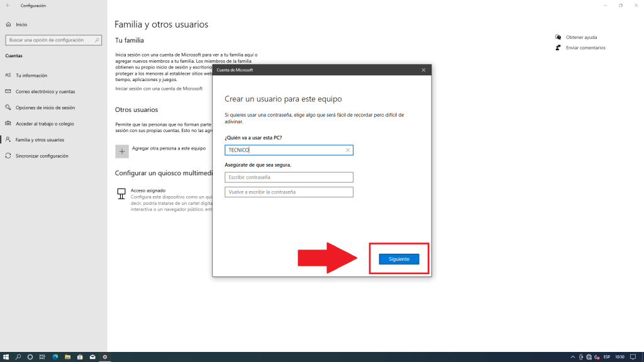Click the plus icon to add another person
The width and height of the screenshot is (644, 362).
click(x=122, y=151)
